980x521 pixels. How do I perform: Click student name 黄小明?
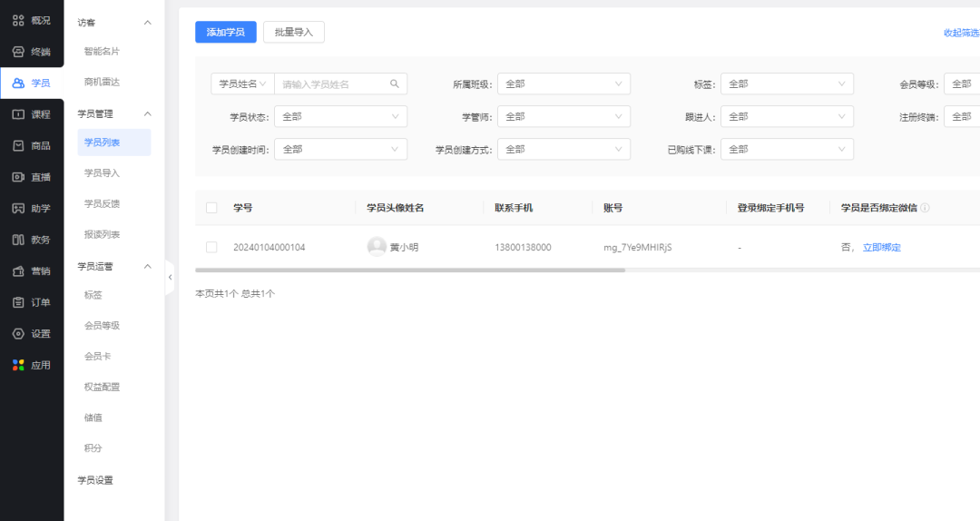tap(404, 248)
